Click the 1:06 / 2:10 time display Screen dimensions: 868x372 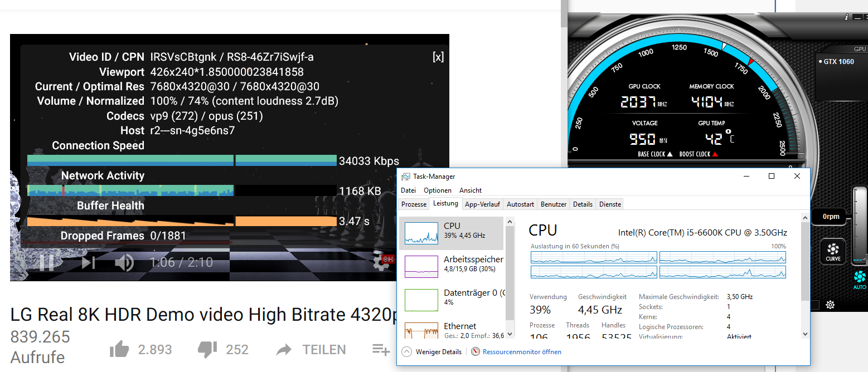tap(181, 262)
